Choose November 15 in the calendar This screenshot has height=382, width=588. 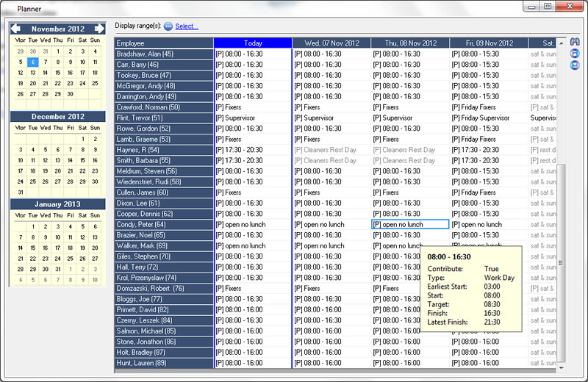(57, 73)
